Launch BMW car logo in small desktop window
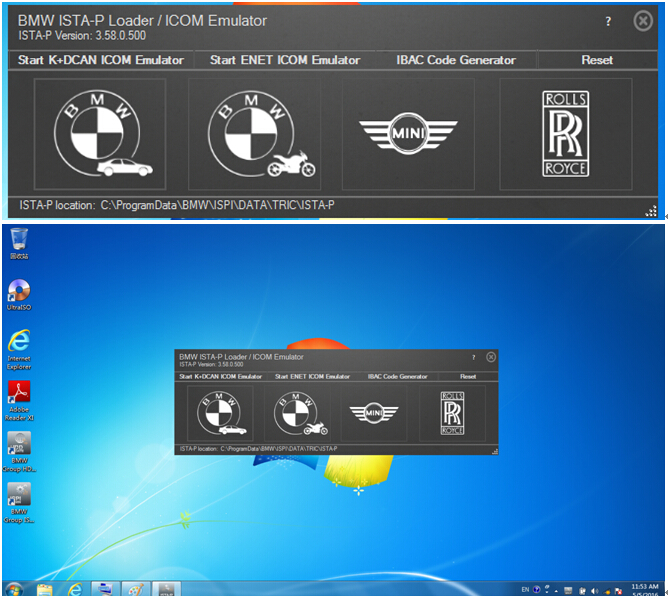668x599 pixels. (x=220, y=413)
